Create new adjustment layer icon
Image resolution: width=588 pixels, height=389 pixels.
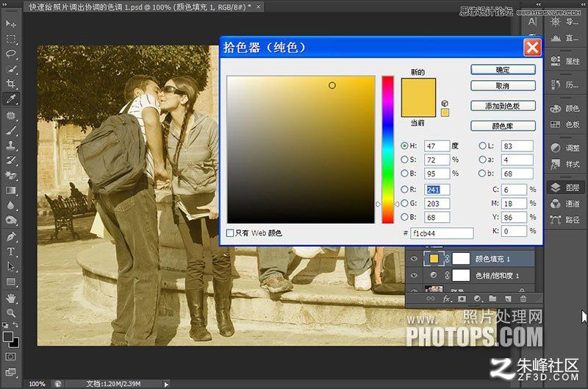(x=477, y=299)
